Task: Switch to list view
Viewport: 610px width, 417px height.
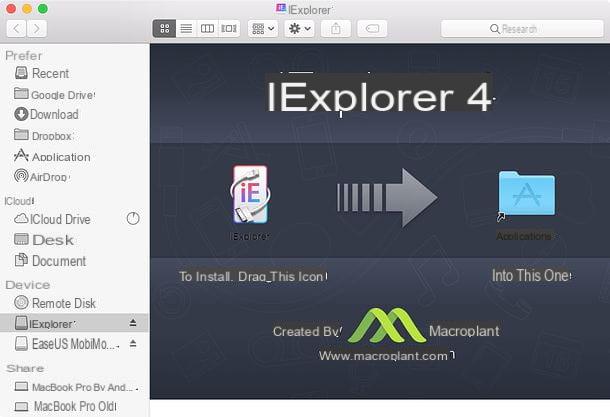Action: (x=186, y=28)
